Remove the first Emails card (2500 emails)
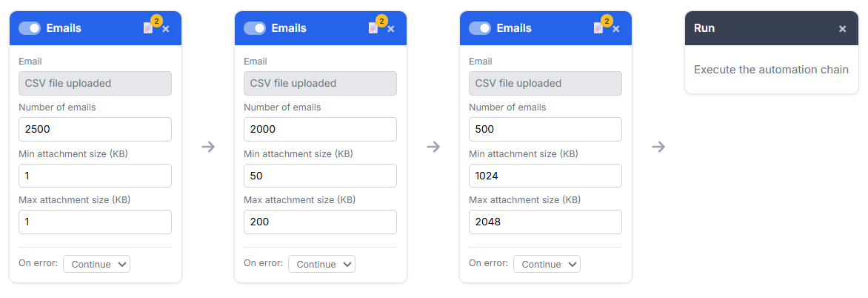Image resolution: width=868 pixels, height=298 pixels. tap(166, 29)
